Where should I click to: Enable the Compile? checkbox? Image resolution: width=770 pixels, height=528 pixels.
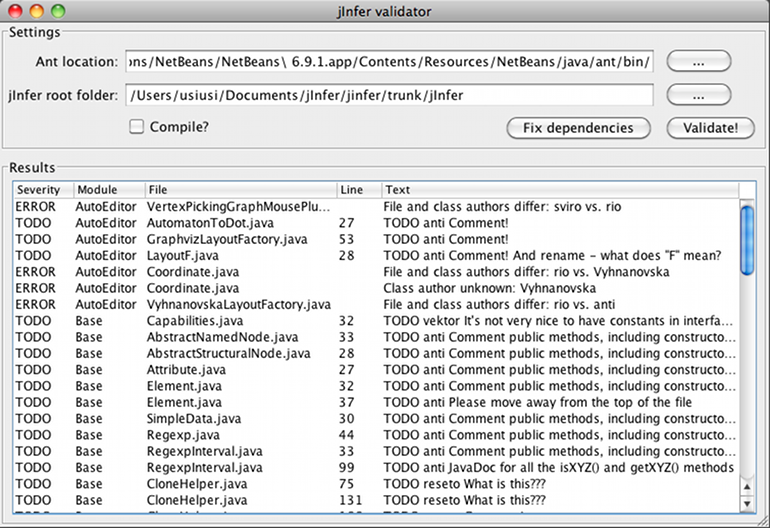click(137, 127)
